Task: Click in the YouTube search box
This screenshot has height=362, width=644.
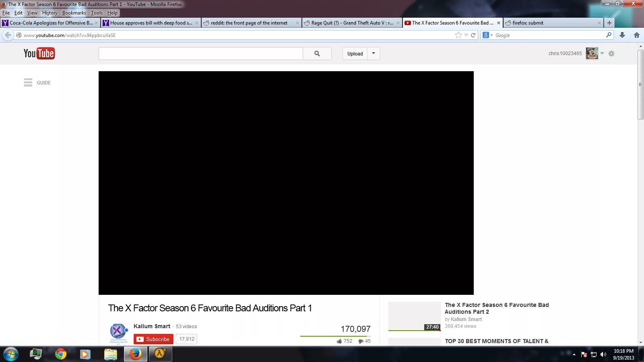Action: click(200, 53)
